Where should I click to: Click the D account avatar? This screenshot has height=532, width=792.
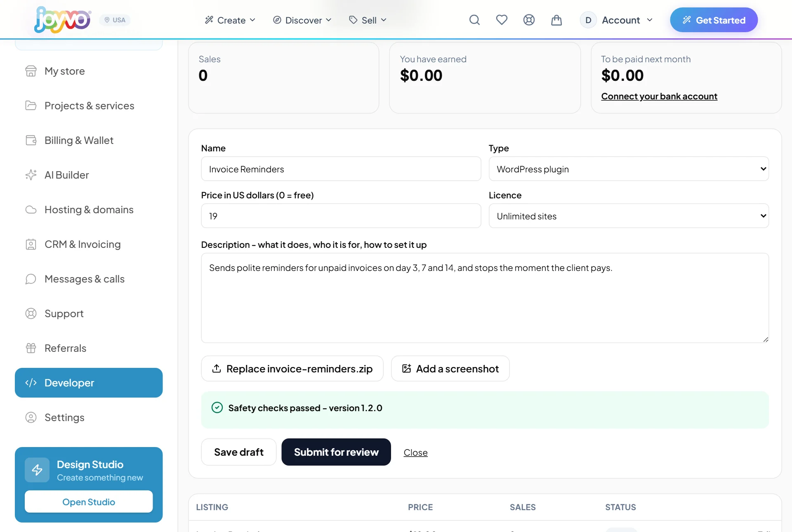[588, 20]
